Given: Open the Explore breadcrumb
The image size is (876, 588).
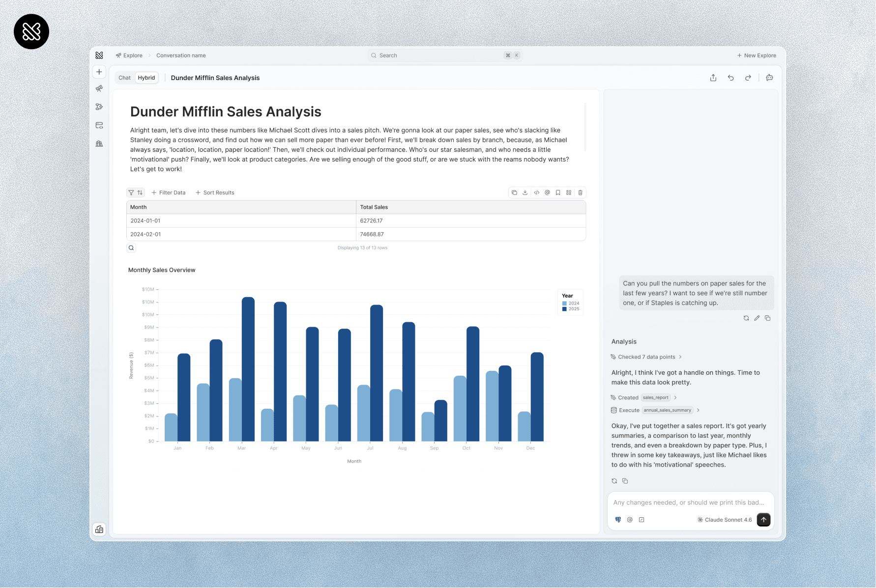Looking at the screenshot, I should (129, 56).
